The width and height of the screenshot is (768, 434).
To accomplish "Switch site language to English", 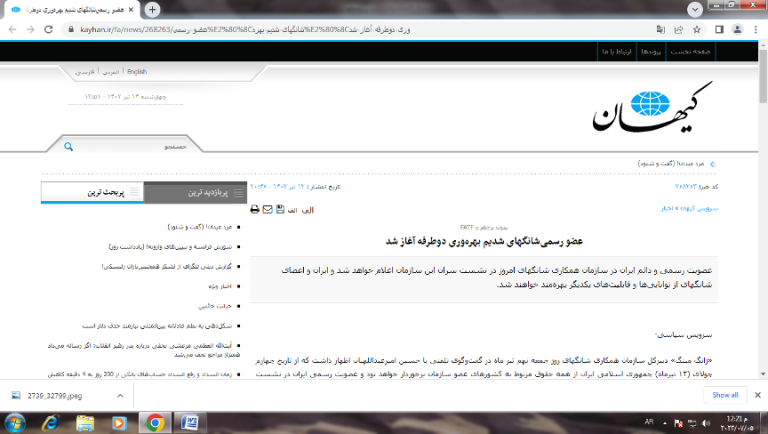I will [137, 72].
